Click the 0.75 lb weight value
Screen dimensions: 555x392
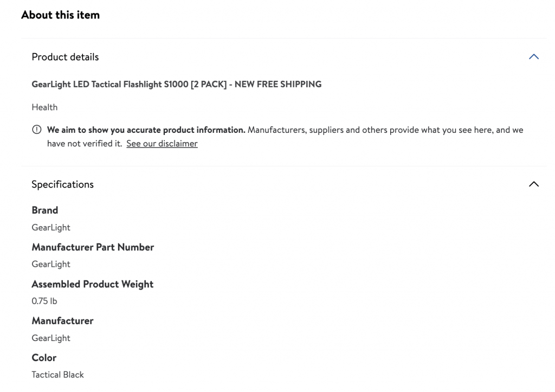[44, 301]
